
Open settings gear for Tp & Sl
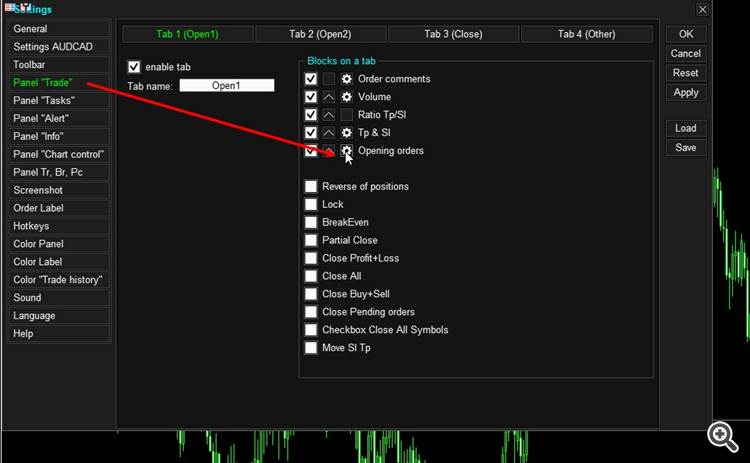(346, 133)
